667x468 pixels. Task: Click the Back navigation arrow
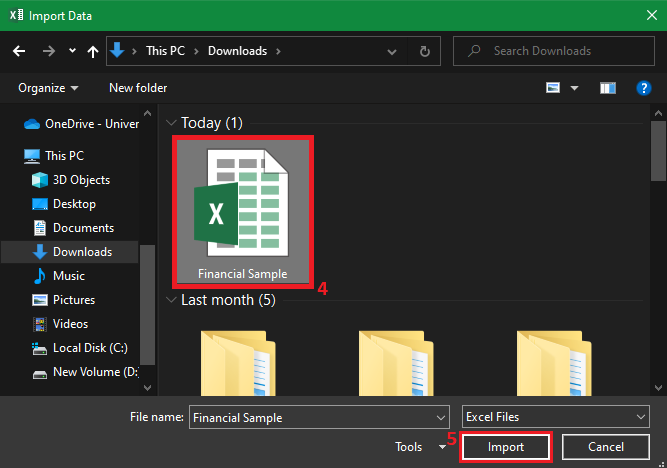(x=18, y=51)
